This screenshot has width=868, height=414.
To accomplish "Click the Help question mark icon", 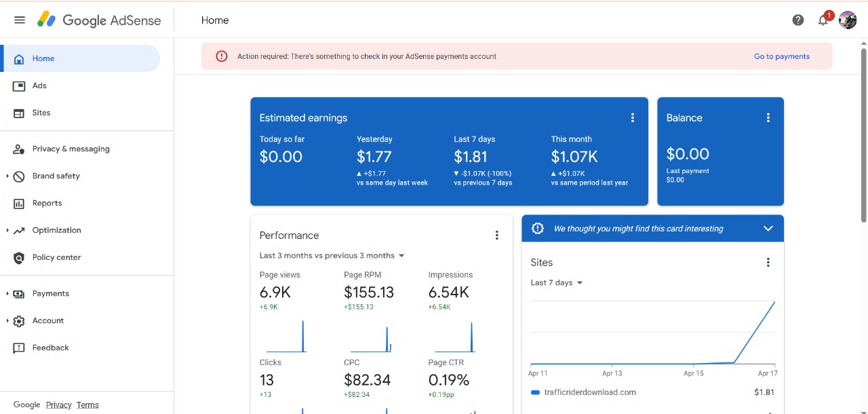I will tap(798, 20).
